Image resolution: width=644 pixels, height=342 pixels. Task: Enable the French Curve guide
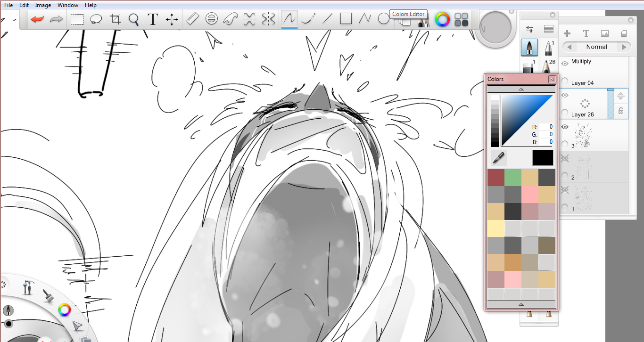click(x=231, y=19)
